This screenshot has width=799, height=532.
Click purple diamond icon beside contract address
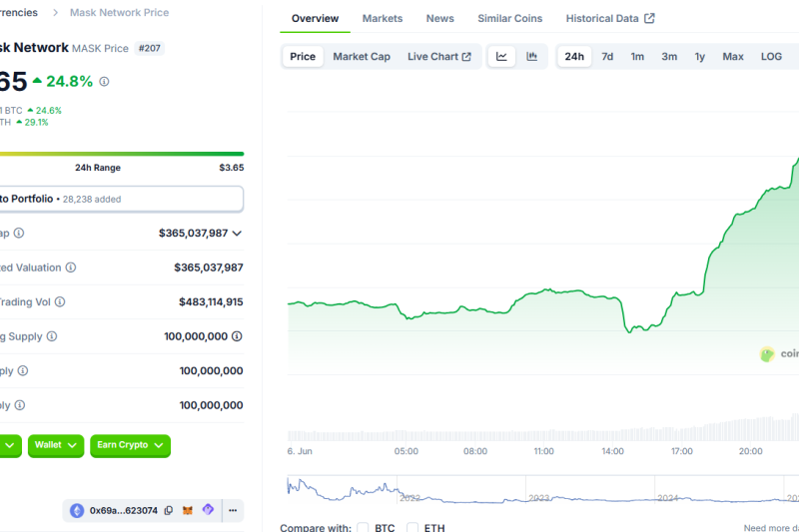pos(208,510)
